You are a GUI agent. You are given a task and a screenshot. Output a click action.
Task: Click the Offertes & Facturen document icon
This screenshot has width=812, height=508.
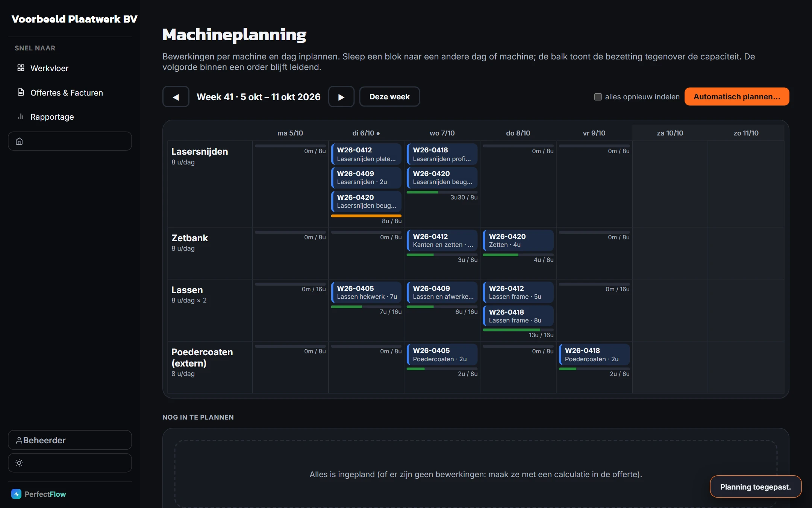coord(21,93)
